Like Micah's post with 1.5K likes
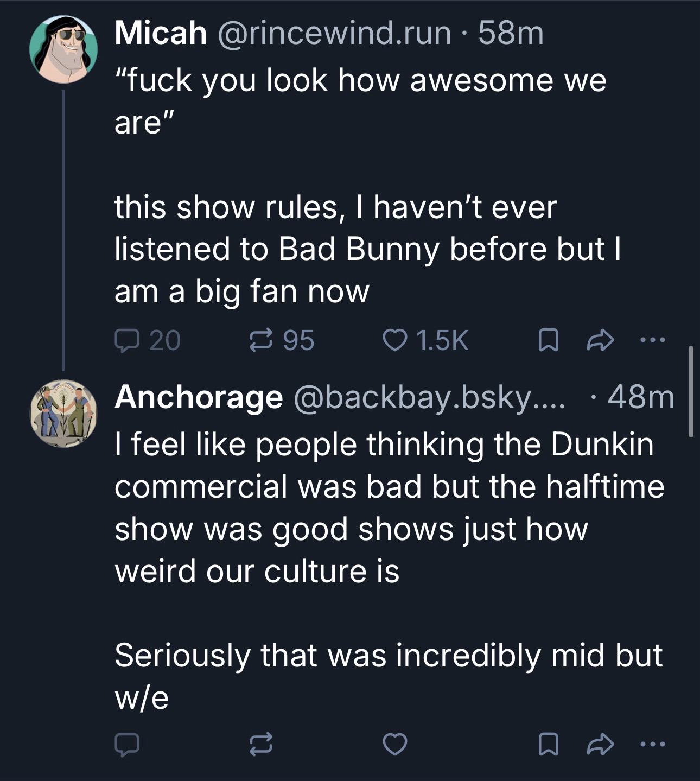Screen dimensions: 700x781 point(394,341)
